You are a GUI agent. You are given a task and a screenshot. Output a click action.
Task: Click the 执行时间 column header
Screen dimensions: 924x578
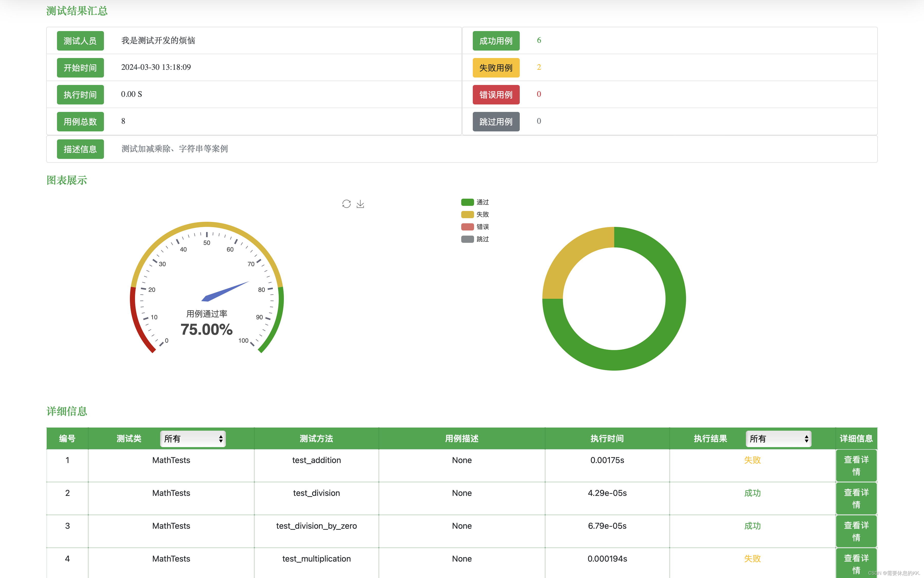[607, 438]
